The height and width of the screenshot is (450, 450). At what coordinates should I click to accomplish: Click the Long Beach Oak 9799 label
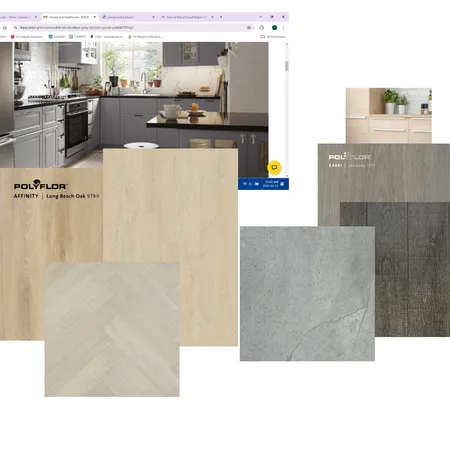coord(73,196)
